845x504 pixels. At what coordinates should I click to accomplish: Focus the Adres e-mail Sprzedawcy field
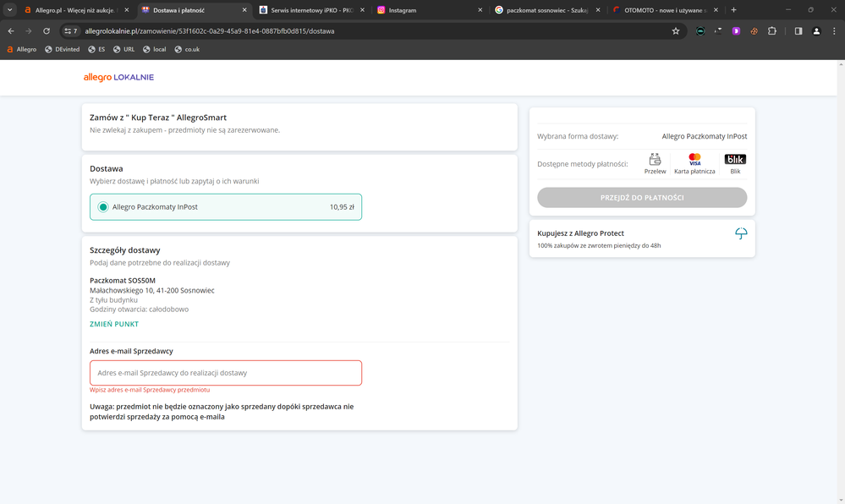pos(226,373)
